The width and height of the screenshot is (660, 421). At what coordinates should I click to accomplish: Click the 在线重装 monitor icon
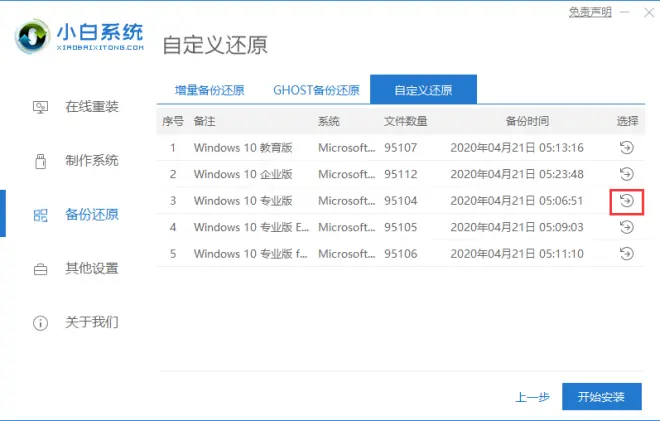pyautogui.click(x=40, y=107)
